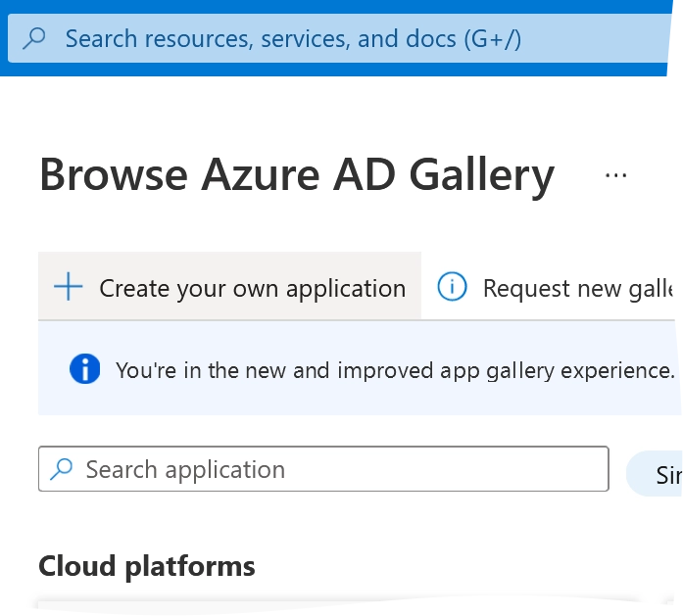Click the Browse Azure AD Gallery title

point(297,175)
